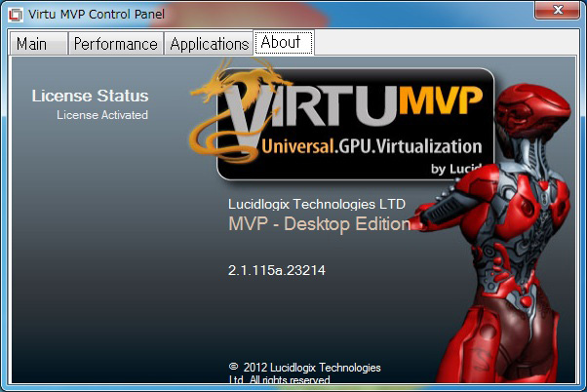Click 'Lucidlogix Technologies LTD' text
This screenshot has width=587, height=392.
click(317, 204)
